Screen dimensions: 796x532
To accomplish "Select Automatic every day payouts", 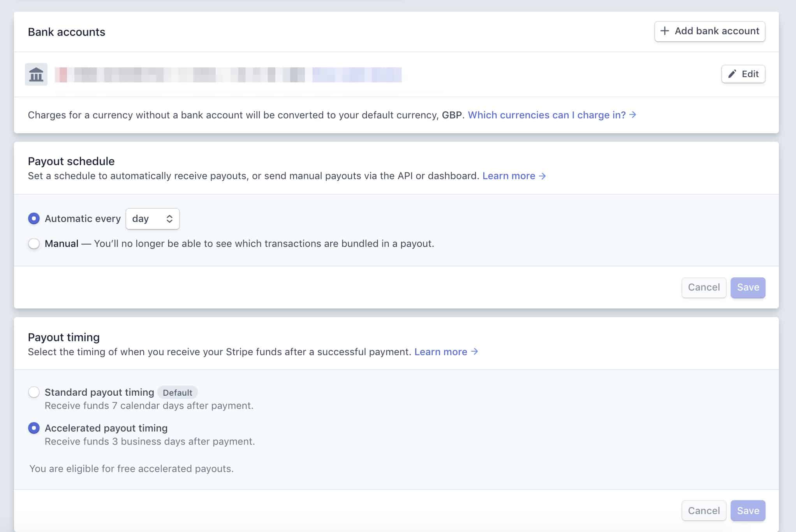I will (x=34, y=218).
